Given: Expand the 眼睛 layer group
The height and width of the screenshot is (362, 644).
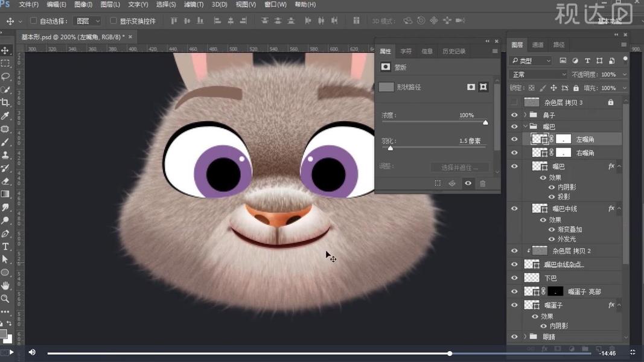Looking at the screenshot, I should pyautogui.click(x=525, y=337).
